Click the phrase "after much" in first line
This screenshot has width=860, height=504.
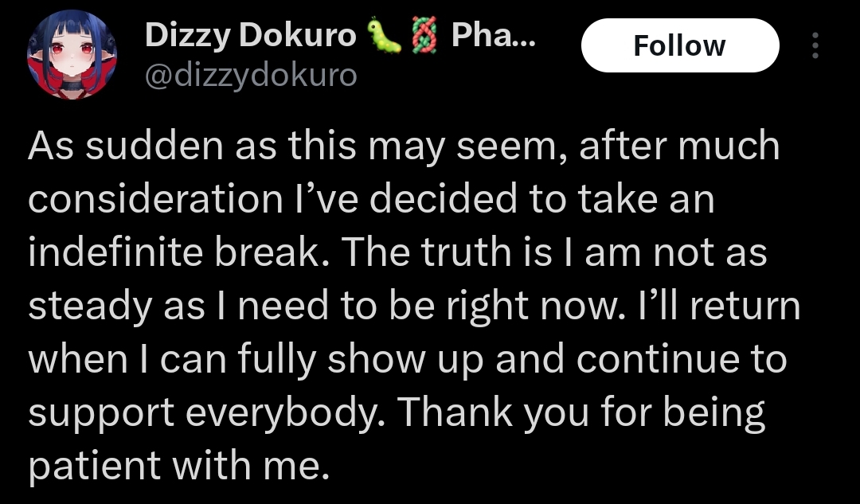click(x=679, y=146)
